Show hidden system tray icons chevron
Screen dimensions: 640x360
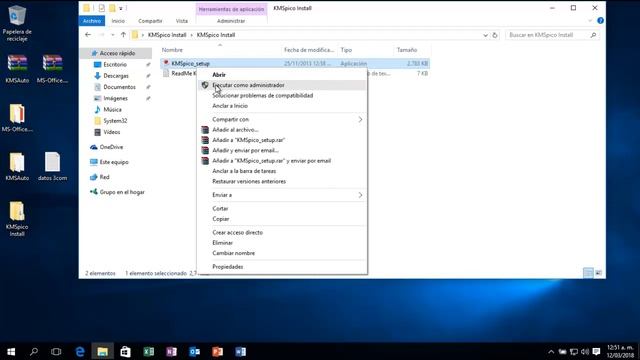tap(551, 352)
